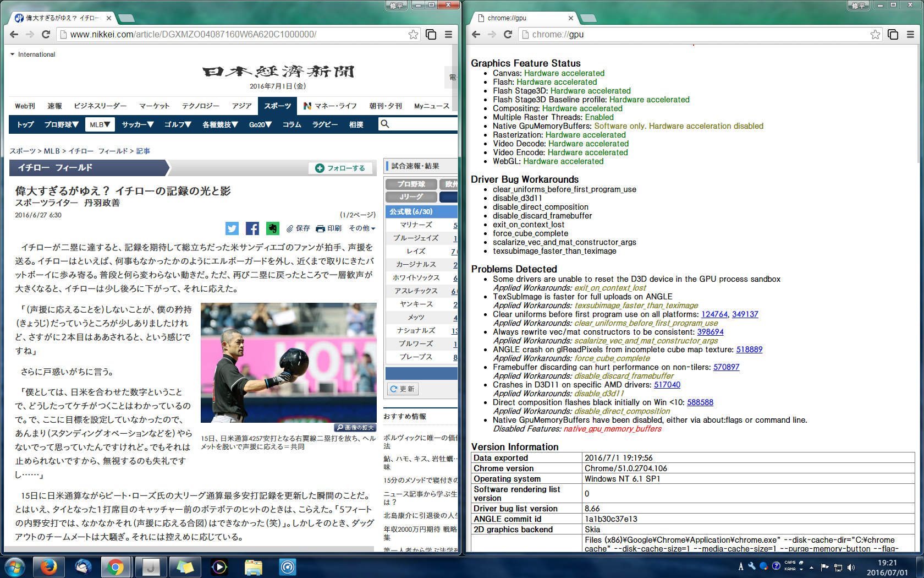Click 更新 refresh button
This screenshot has width=924, height=578.
click(x=403, y=389)
